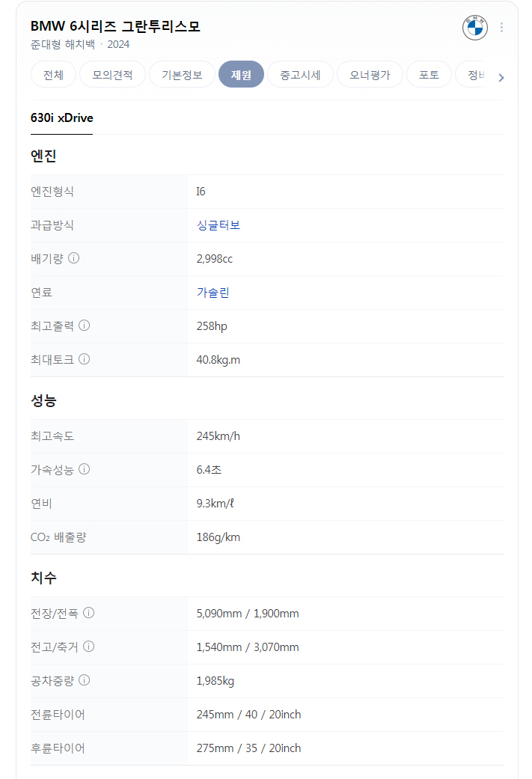The width and height of the screenshot is (532, 779).
Task: Switch to the 포토 tab
Action: [429, 75]
